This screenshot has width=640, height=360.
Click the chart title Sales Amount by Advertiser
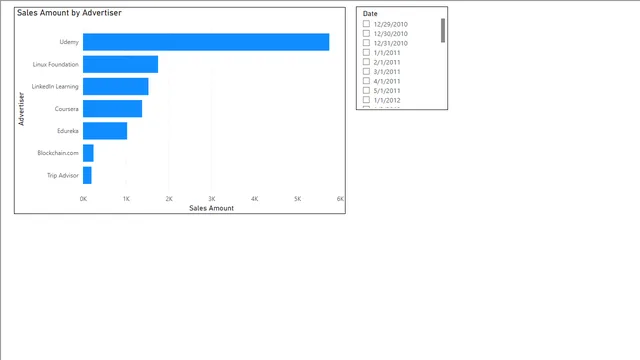[69, 13]
